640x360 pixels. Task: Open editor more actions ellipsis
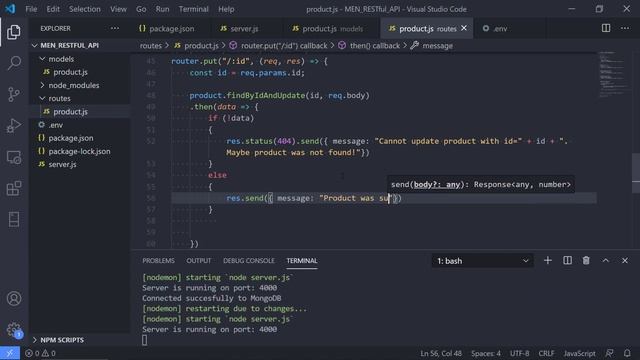(x=625, y=28)
